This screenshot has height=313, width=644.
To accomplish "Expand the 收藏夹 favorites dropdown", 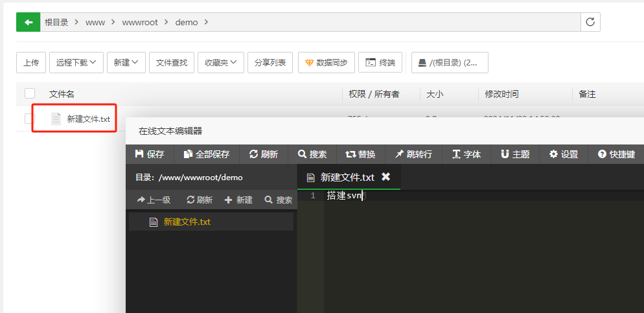I will [220, 63].
